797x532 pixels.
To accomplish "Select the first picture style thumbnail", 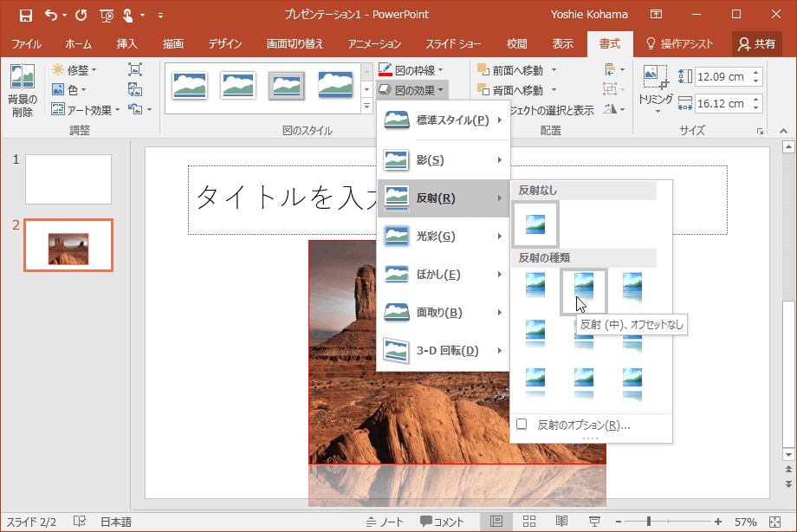I will point(190,85).
